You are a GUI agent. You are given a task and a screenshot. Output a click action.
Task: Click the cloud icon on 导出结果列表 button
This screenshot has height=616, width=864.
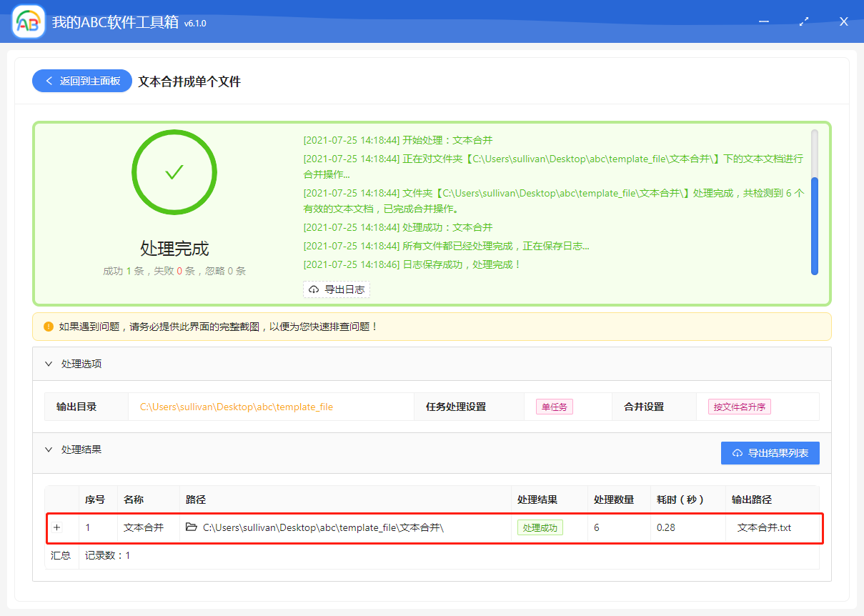click(x=737, y=453)
